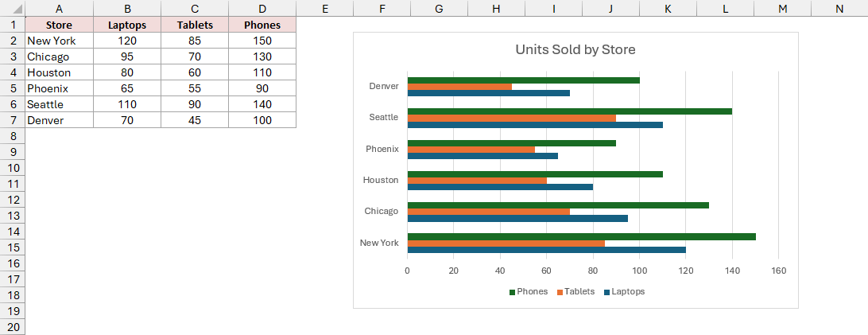This screenshot has height=335, width=868.
Task: Select the Denver cell in column A
Action: [x=60, y=120]
